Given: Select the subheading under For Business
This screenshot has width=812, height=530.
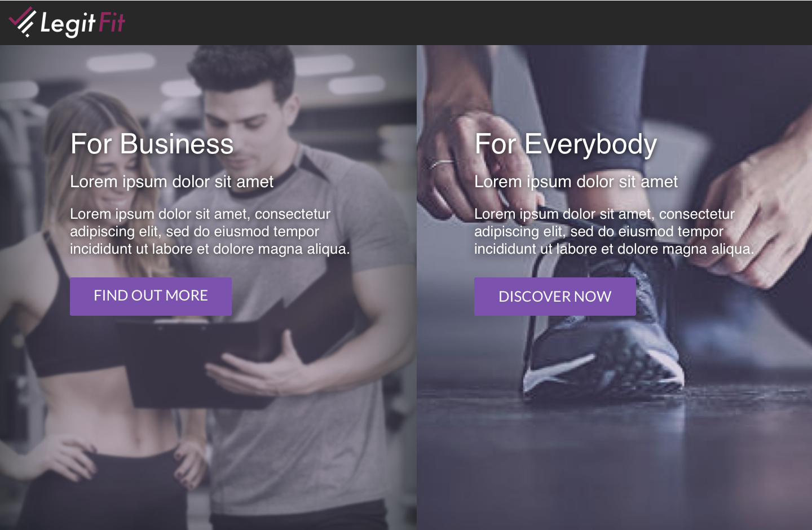Looking at the screenshot, I should [171, 182].
